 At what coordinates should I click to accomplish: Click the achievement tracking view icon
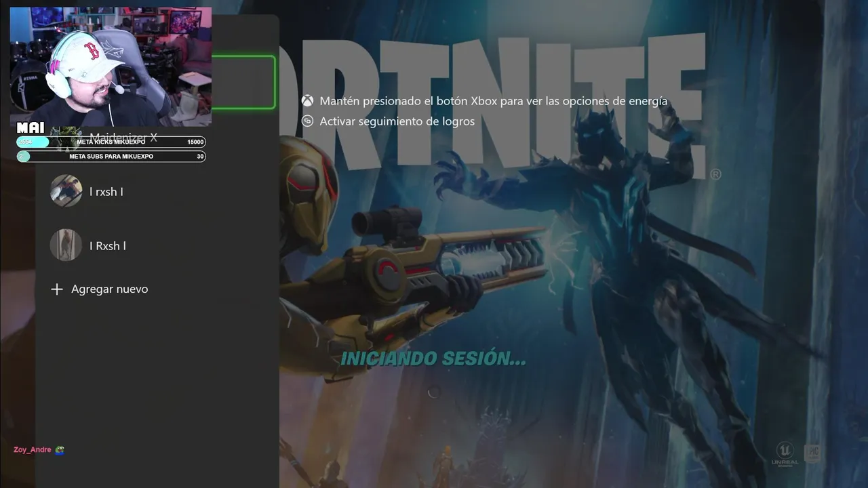[x=308, y=121]
